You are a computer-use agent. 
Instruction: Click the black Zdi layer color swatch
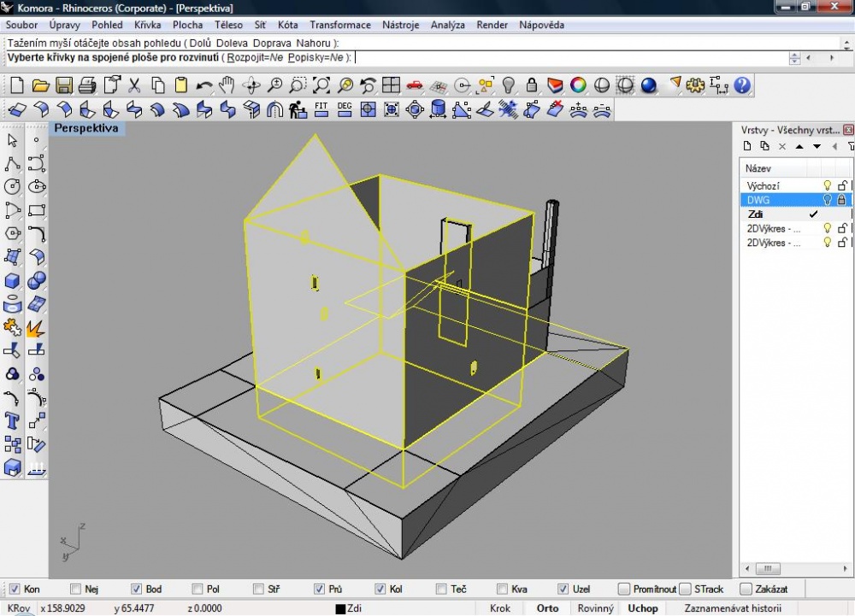pos(340,609)
